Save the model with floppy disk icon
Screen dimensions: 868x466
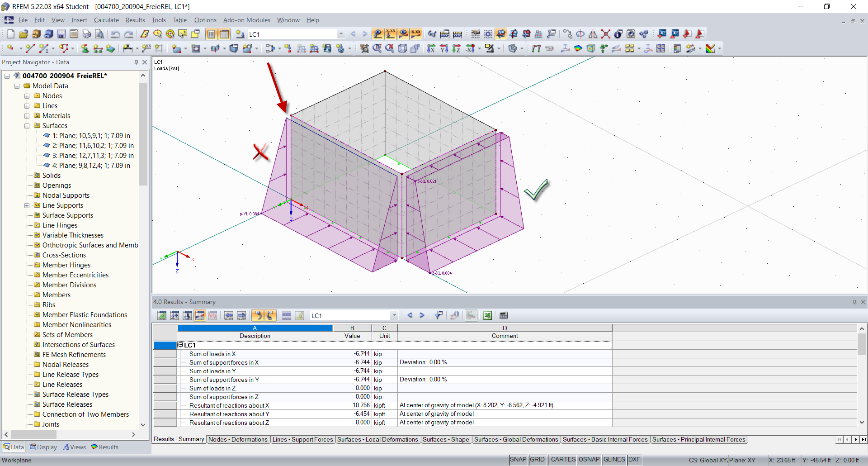[61, 34]
